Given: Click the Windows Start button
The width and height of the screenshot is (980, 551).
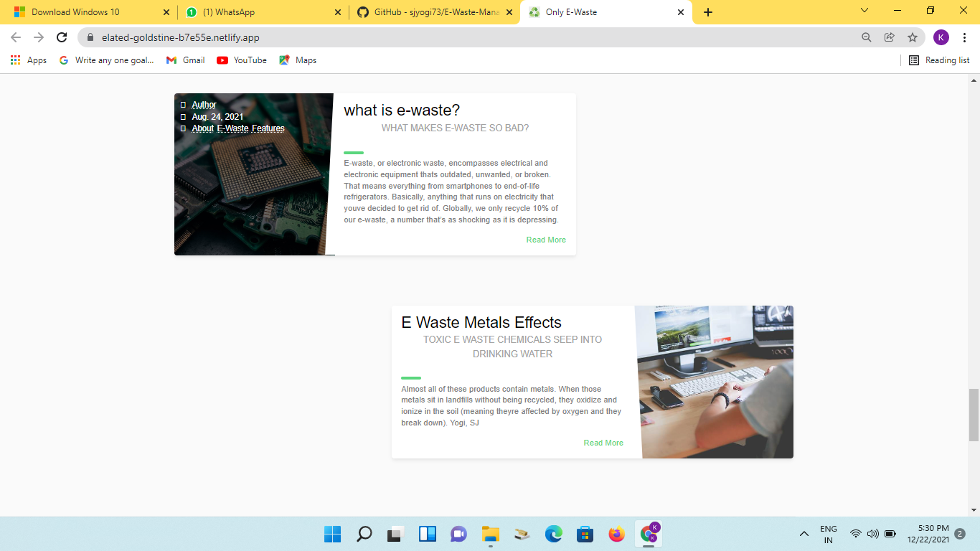Looking at the screenshot, I should (331, 534).
